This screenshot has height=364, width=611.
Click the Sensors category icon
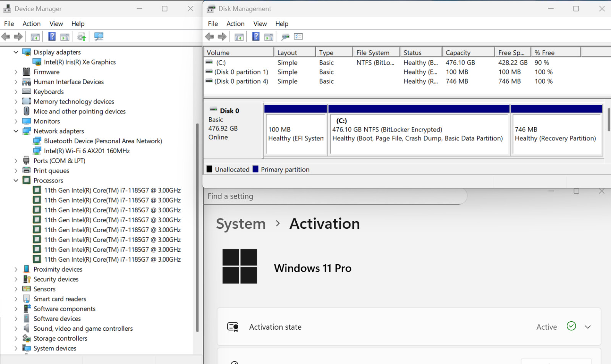click(x=26, y=289)
